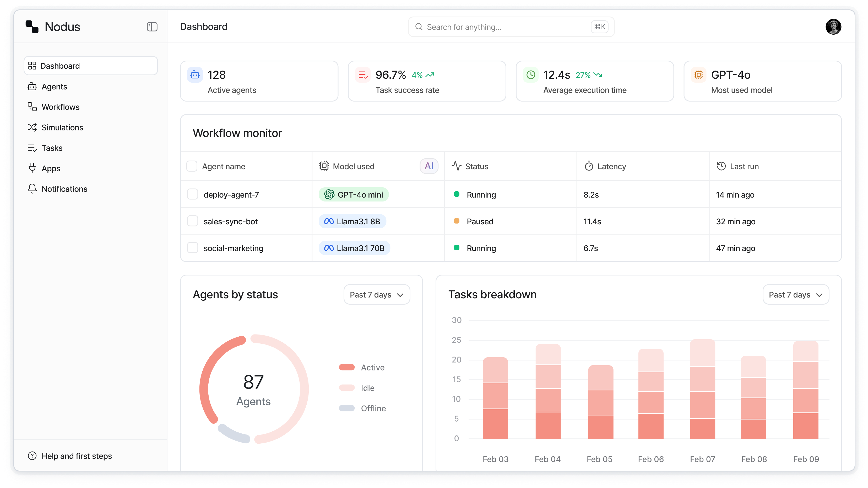Click the Nodus logo icon
868x488 pixels.
(x=32, y=27)
